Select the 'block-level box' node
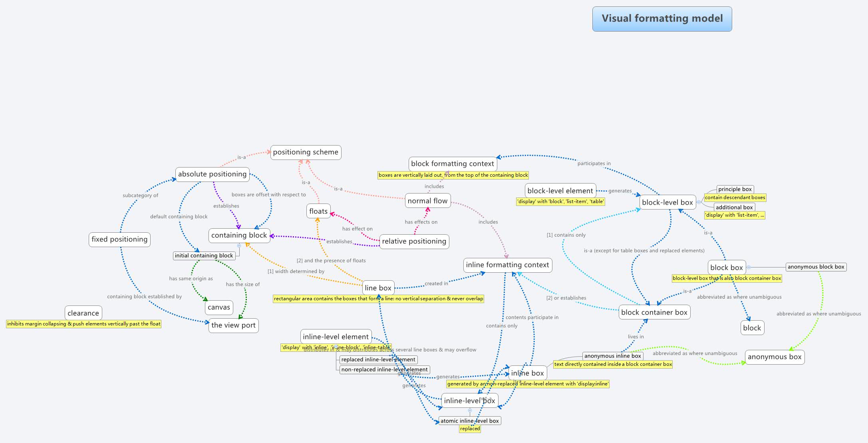Viewport: 868px width, 443px height. pyautogui.click(x=666, y=201)
